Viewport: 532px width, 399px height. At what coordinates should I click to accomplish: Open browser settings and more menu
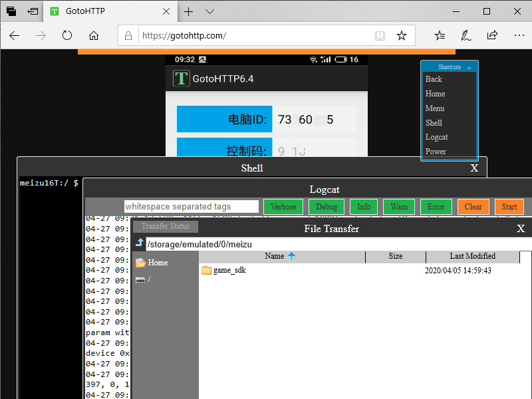(519, 35)
